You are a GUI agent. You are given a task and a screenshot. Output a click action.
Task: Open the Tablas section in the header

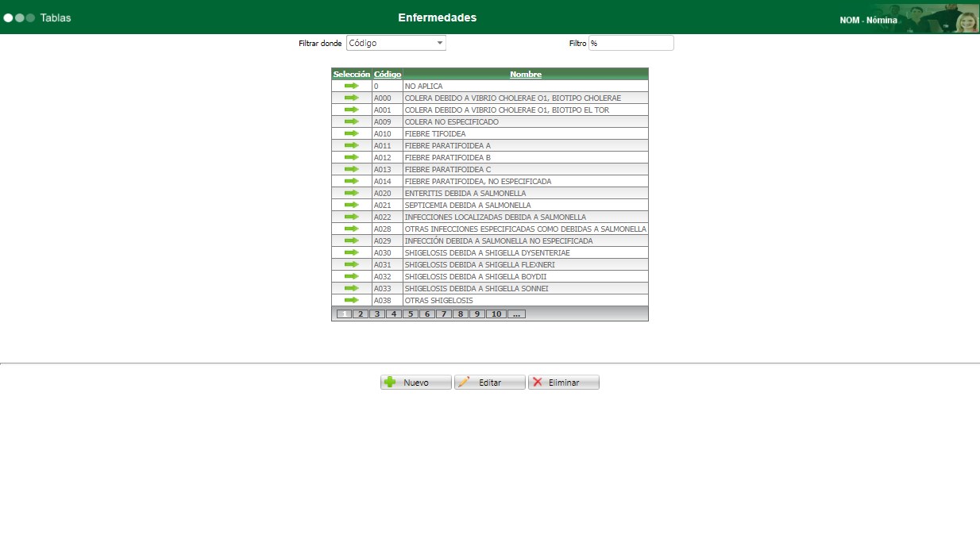click(56, 17)
